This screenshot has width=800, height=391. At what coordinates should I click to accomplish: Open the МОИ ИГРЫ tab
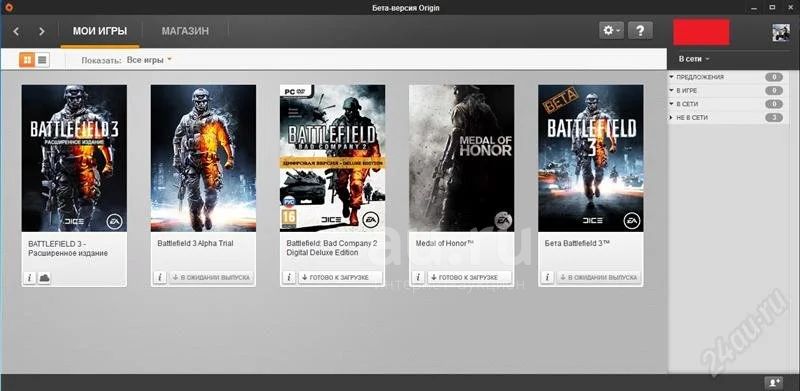click(x=100, y=31)
